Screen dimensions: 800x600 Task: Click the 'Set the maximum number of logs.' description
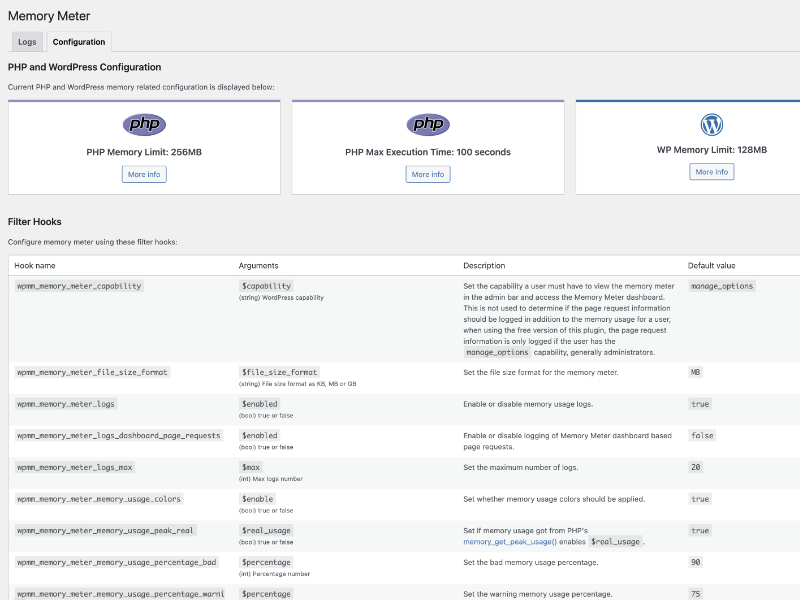click(521, 467)
